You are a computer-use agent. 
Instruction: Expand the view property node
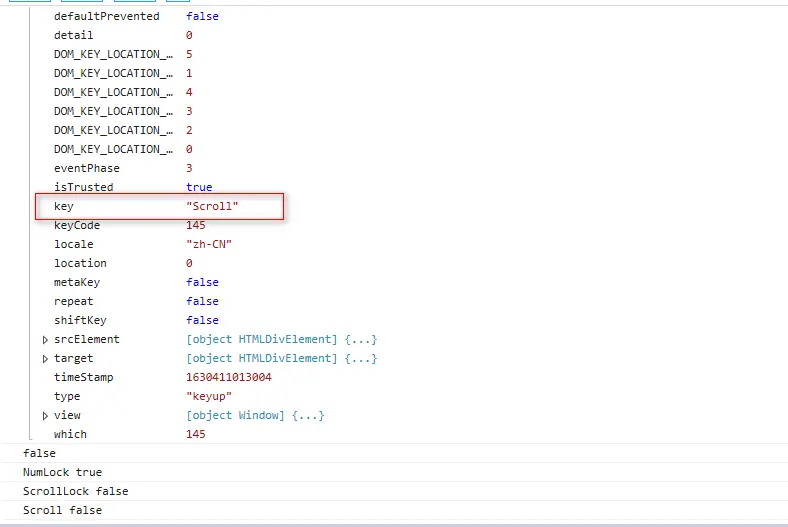tap(45, 416)
